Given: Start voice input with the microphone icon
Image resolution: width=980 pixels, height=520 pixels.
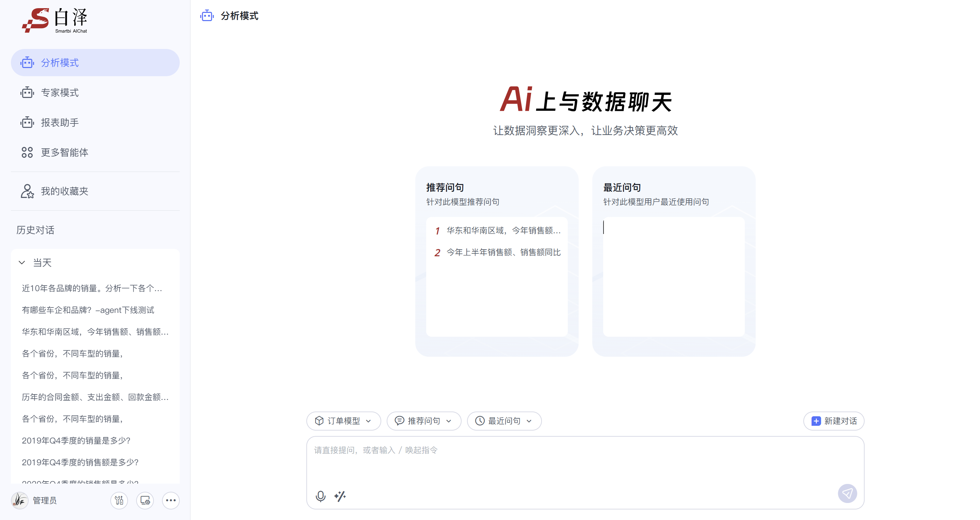Looking at the screenshot, I should coord(321,496).
